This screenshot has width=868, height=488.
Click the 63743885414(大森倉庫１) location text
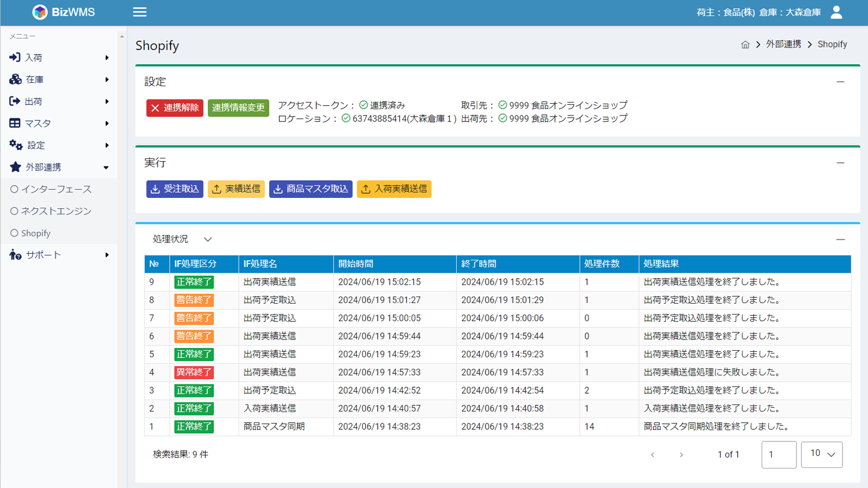point(404,119)
